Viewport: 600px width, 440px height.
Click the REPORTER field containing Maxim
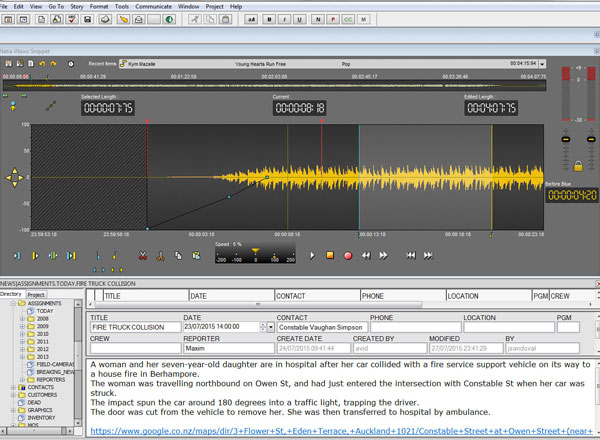(x=229, y=348)
